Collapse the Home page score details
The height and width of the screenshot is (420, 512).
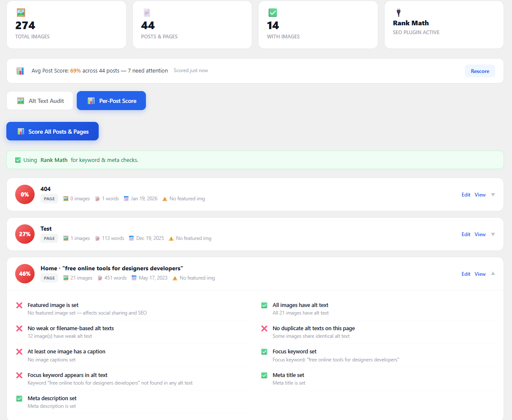click(x=493, y=274)
